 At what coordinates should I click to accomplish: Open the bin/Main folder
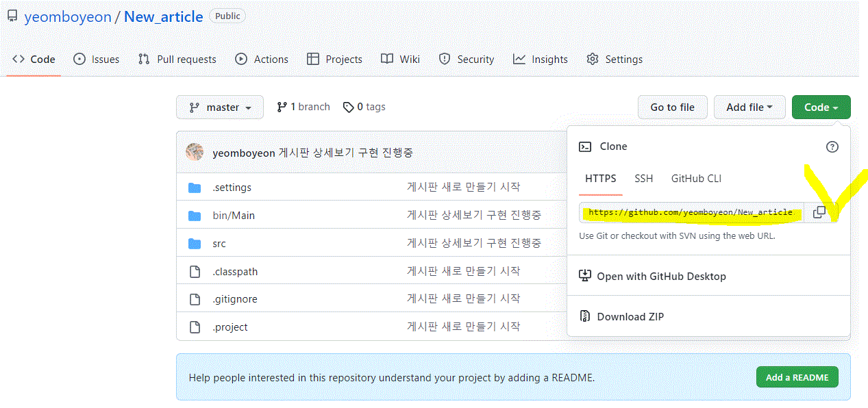(234, 216)
